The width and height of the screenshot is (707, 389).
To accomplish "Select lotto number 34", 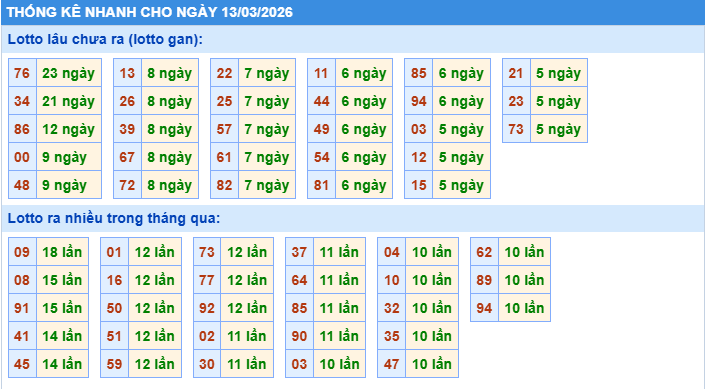I will pos(22,101).
